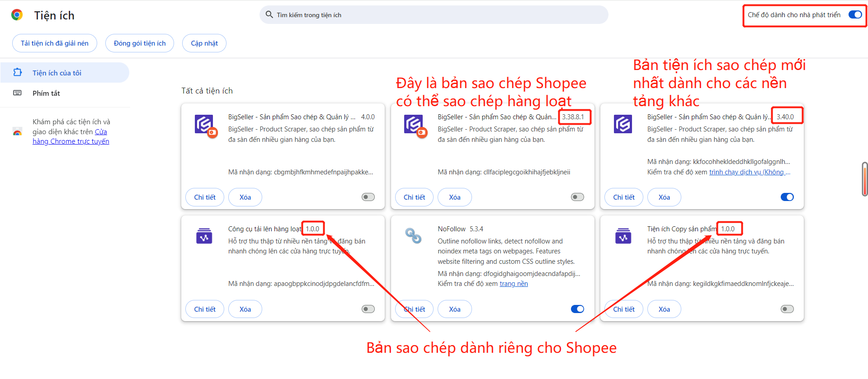Disable developer mode toggle
This screenshot has height=379, width=868.
(855, 15)
